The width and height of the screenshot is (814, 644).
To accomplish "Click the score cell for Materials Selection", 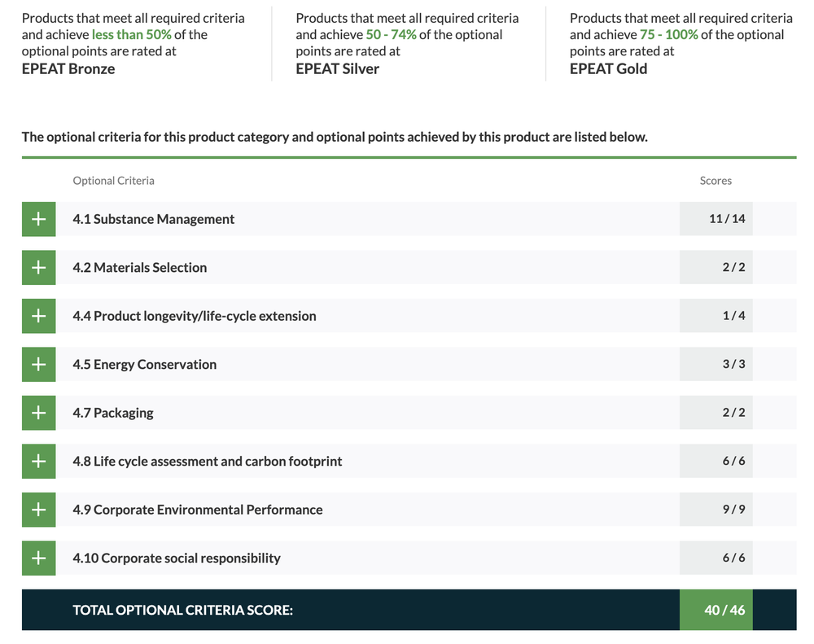I will click(x=716, y=267).
